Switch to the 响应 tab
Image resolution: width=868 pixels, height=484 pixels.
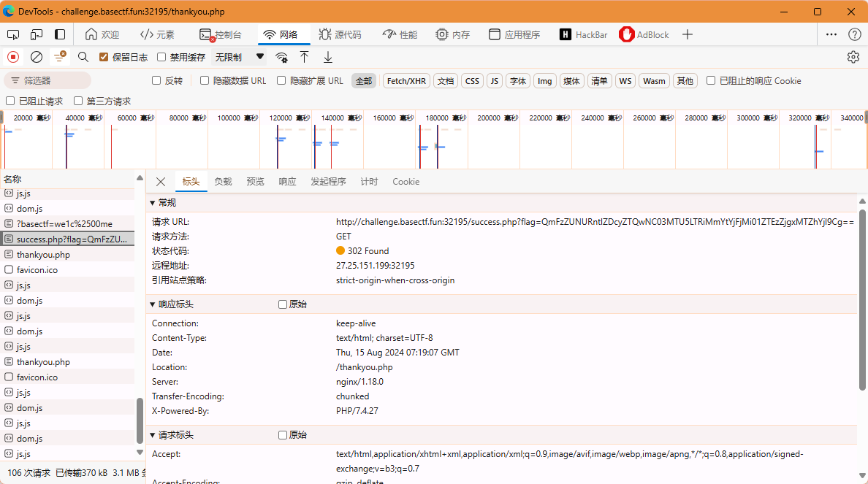(287, 182)
